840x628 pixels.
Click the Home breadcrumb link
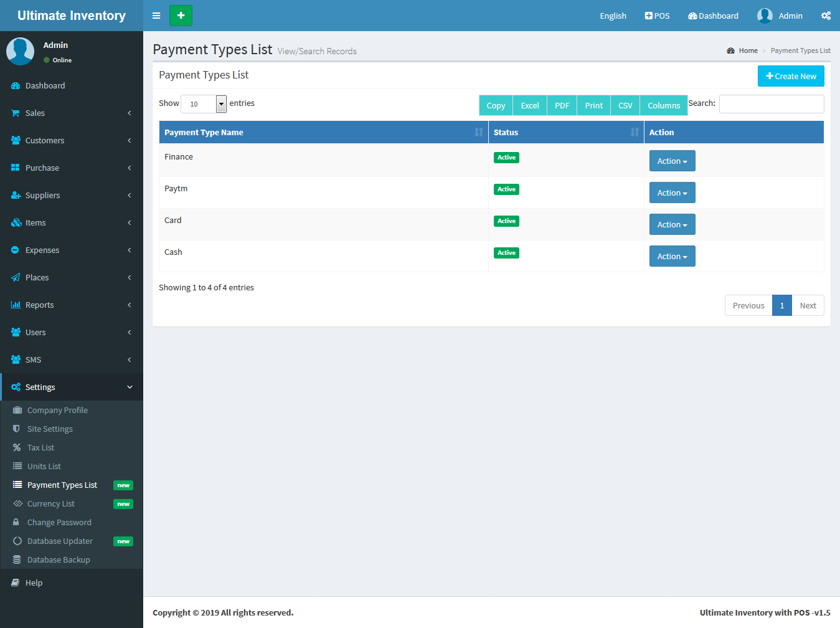(748, 50)
